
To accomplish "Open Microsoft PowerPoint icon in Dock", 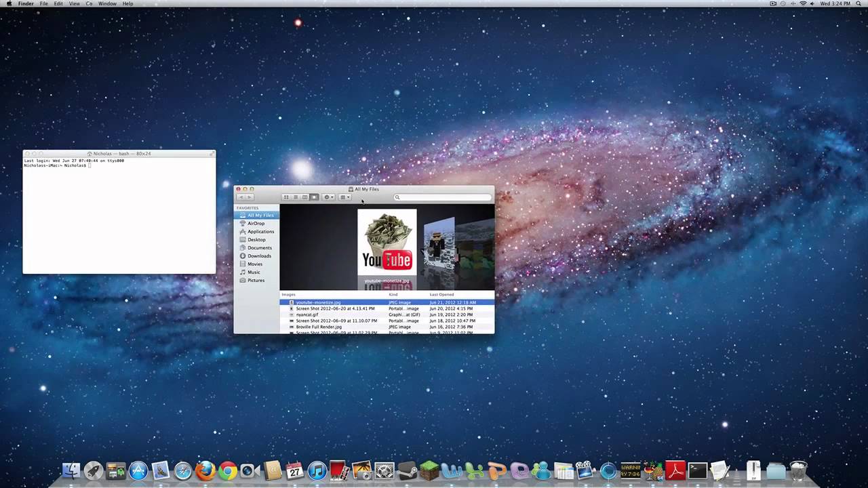I will (x=496, y=470).
